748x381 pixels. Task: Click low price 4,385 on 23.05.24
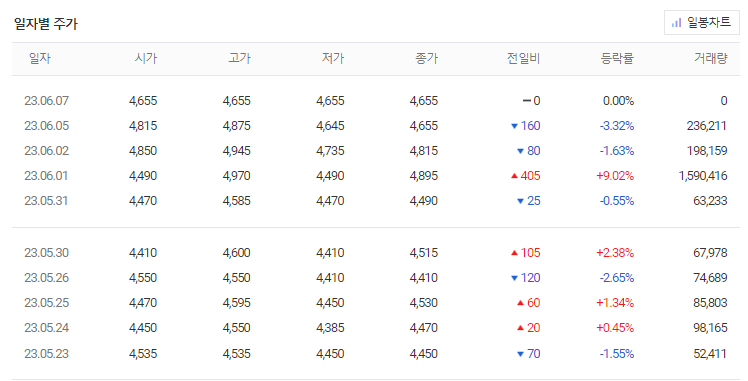(330, 328)
